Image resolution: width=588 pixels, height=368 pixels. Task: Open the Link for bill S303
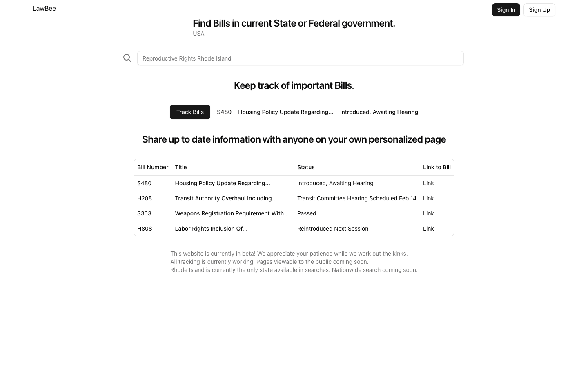point(428,213)
